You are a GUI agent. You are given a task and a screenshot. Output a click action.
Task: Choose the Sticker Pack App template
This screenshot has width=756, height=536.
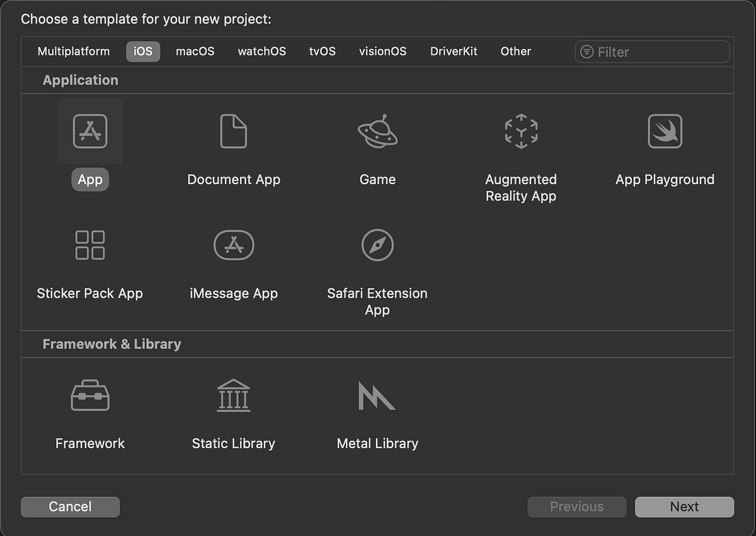click(x=89, y=245)
